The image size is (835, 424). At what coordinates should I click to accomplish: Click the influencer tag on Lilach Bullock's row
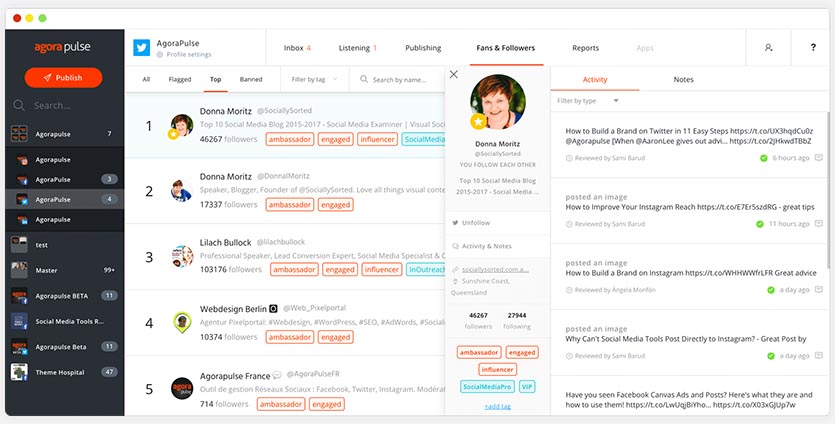tap(382, 270)
